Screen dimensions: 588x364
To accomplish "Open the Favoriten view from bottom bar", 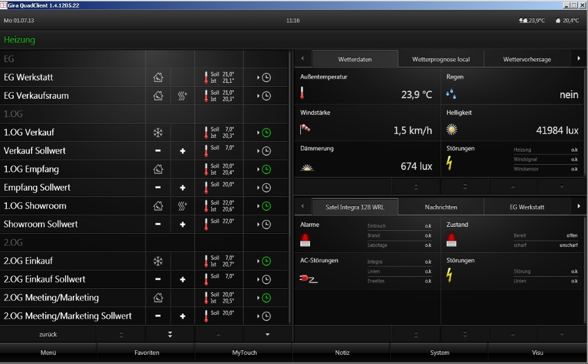I will click(x=146, y=353).
